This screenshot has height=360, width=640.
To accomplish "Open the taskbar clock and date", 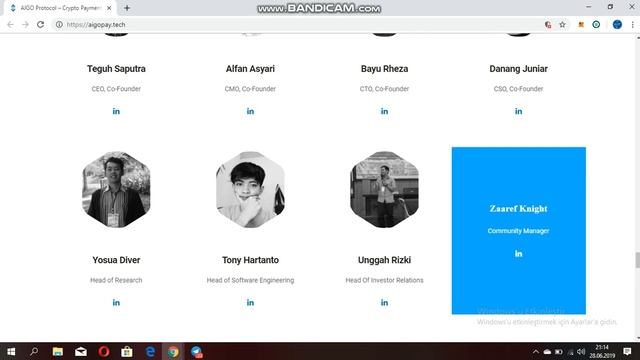I will 602,351.
